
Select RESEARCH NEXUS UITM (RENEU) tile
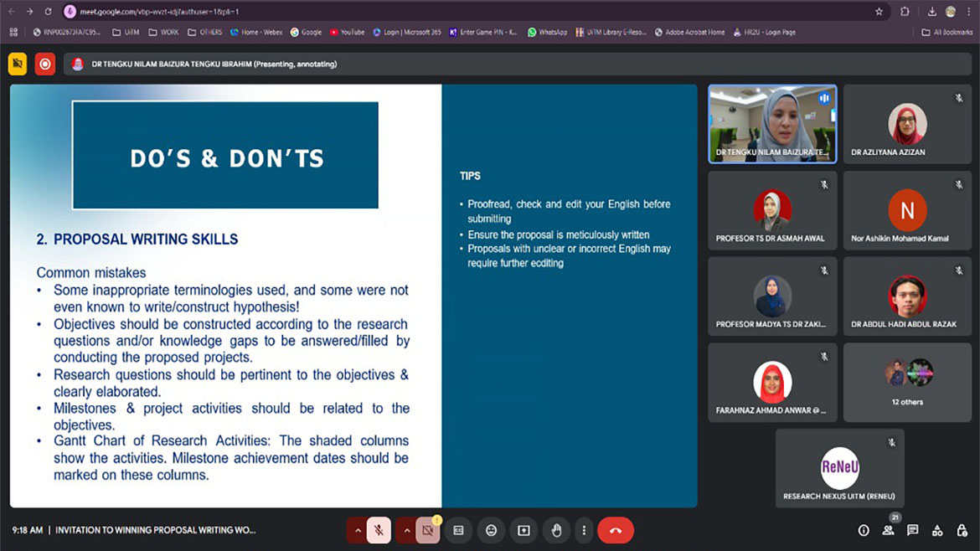839,468
